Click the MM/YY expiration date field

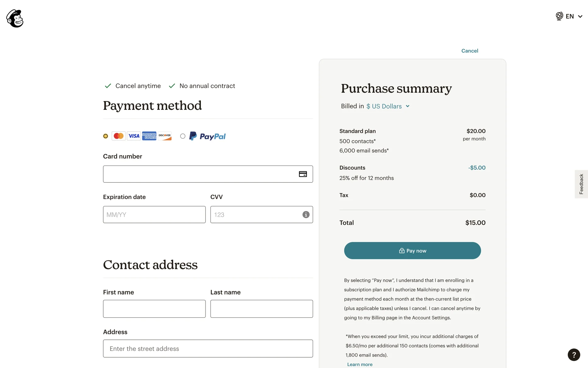(154, 215)
